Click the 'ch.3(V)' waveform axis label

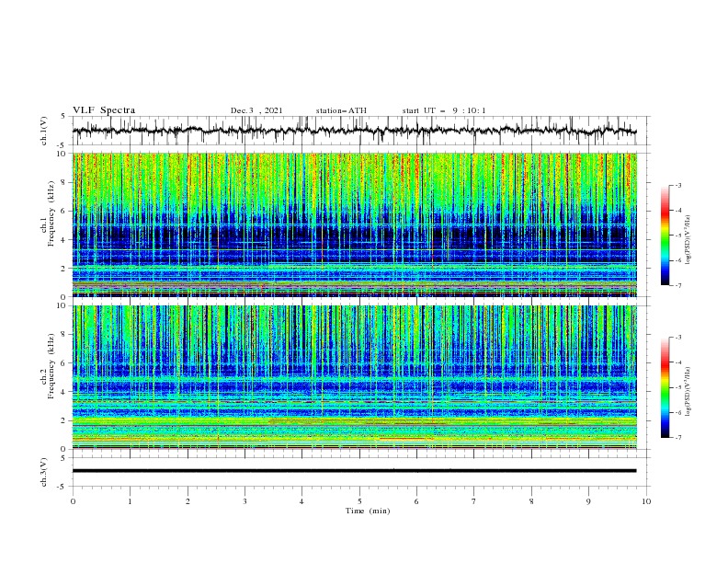tap(44, 472)
